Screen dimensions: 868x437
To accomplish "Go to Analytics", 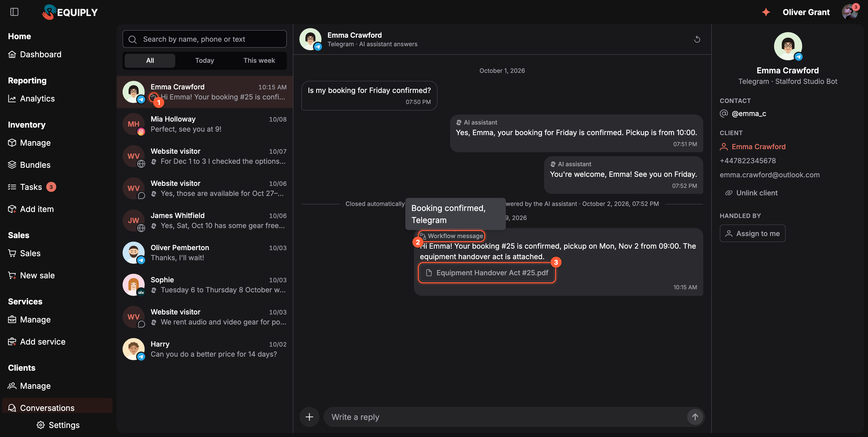I will [x=32, y=98].
